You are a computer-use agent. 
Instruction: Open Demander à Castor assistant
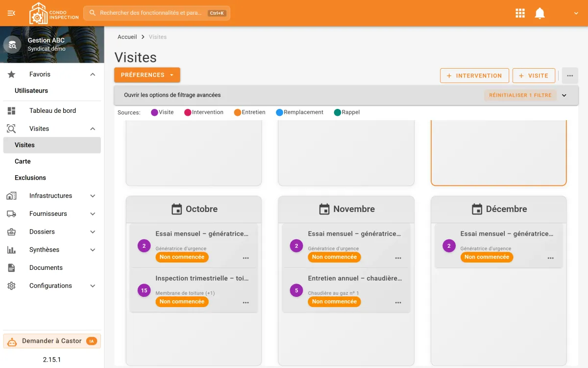(x=52, y=341)
